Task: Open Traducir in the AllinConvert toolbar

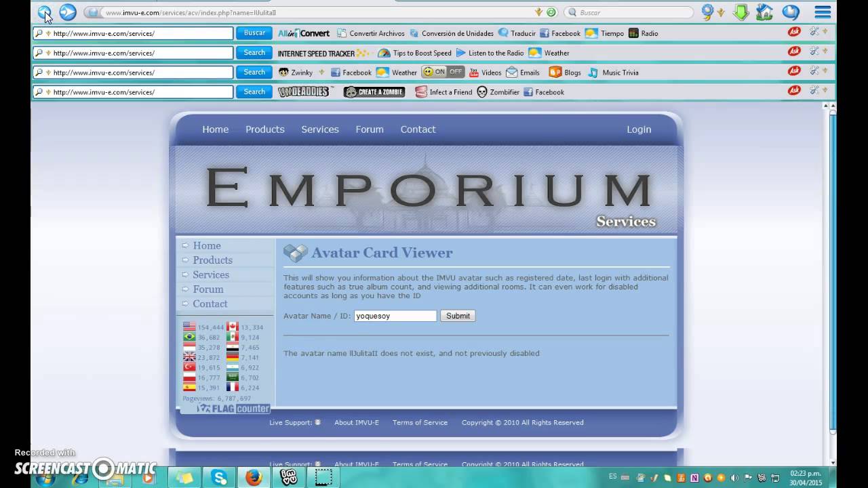Action: tap(517, 33)
